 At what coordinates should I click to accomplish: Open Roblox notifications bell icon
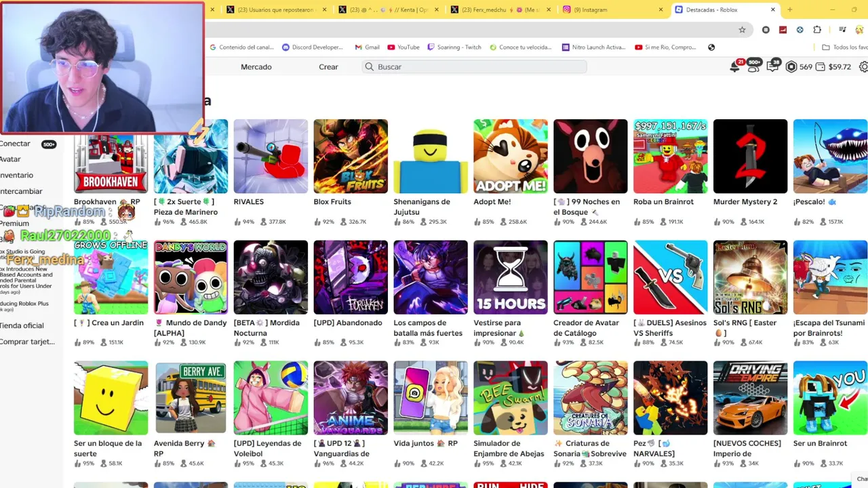(x=734, y=66)
